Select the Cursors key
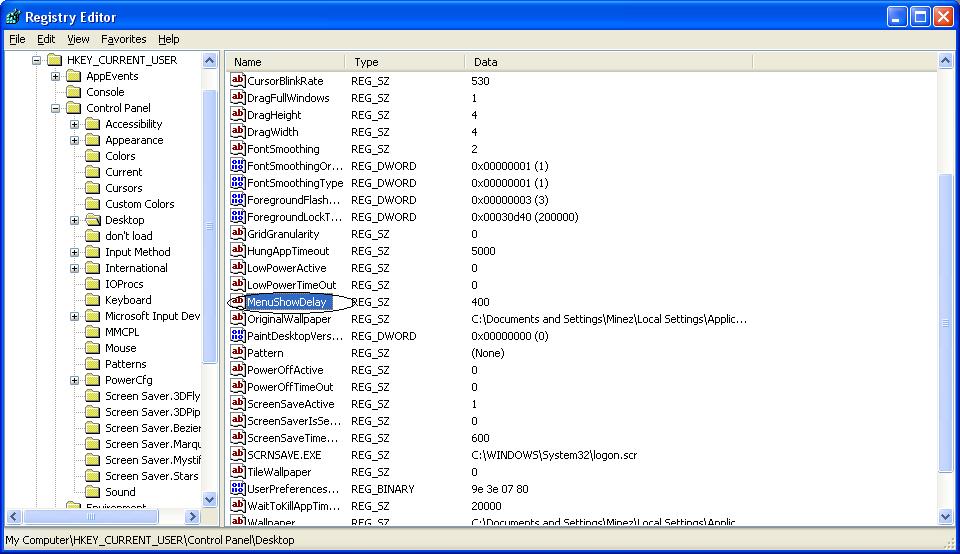This screenshot has width=960, height=554. (x=124, y=188)
